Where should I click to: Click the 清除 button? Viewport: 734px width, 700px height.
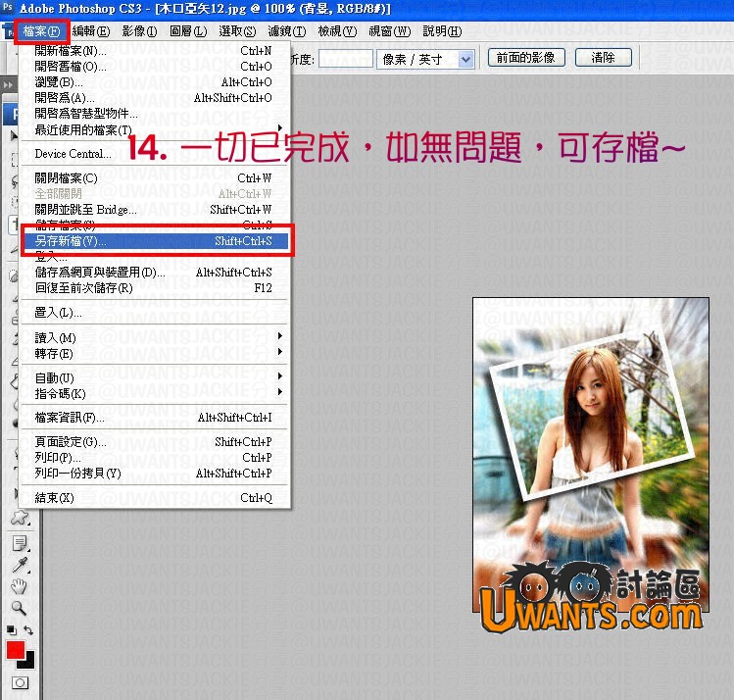click(603, 58)
